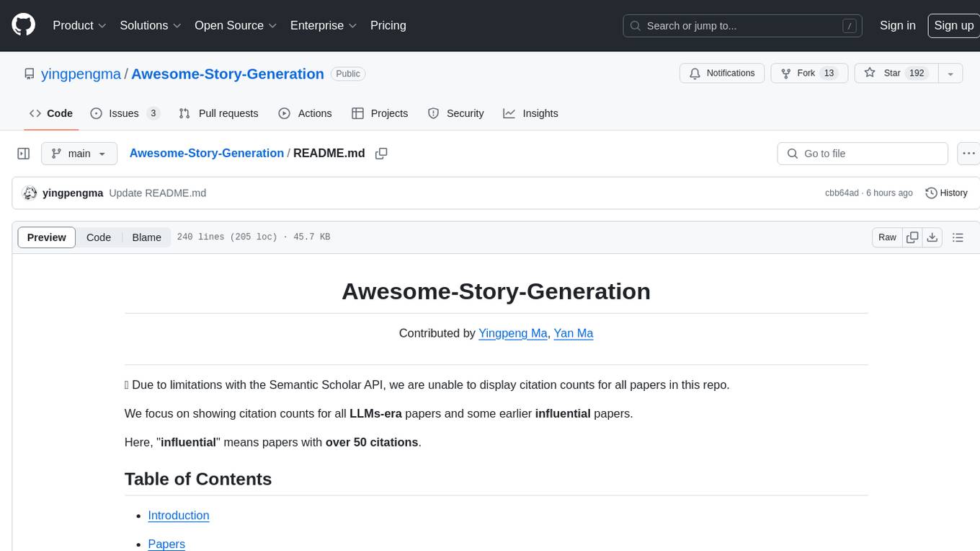Expand the Product menu
The image size is (980, 551).
point(79,25)
